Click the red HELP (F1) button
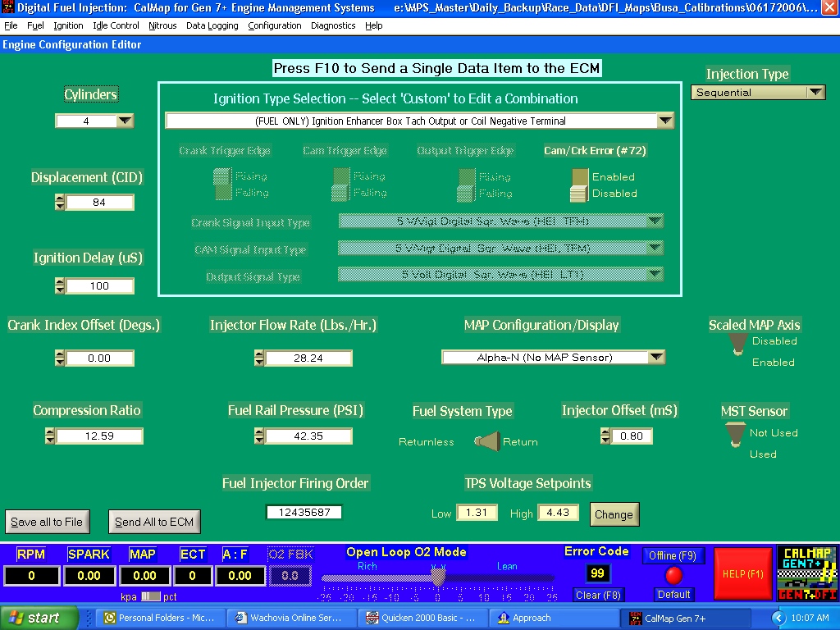This screenshot has width=840, height=630. pos(743,573)
